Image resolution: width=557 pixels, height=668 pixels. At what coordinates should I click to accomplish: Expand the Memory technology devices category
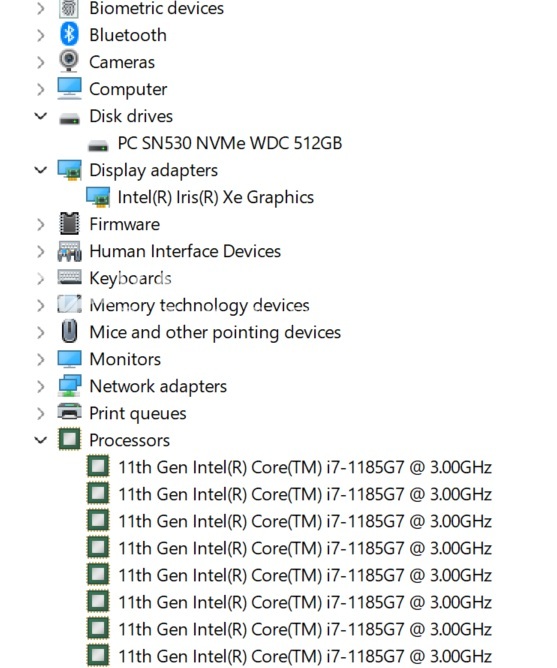pyautogui.click(x=40, y=305)
